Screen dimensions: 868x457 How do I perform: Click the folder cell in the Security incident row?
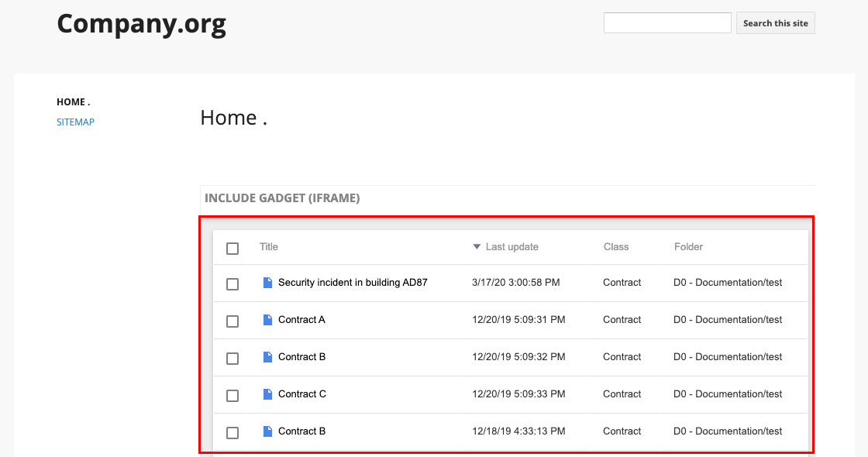click(x=728, y=282)
